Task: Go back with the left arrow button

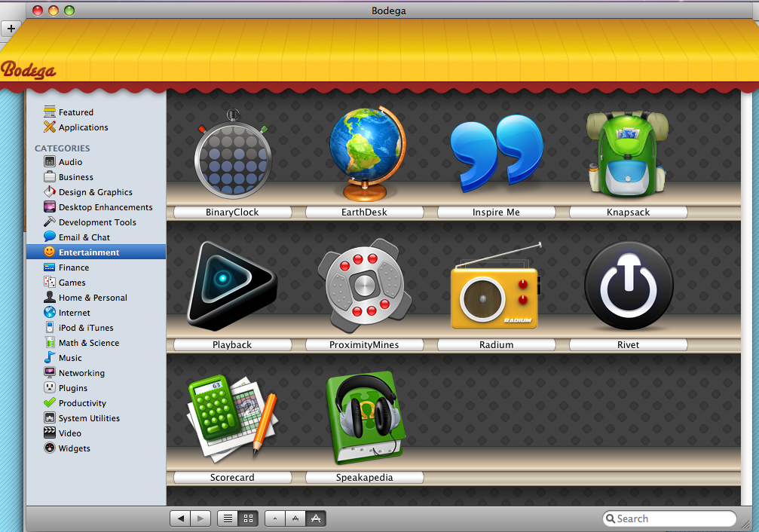Action: 180,518
